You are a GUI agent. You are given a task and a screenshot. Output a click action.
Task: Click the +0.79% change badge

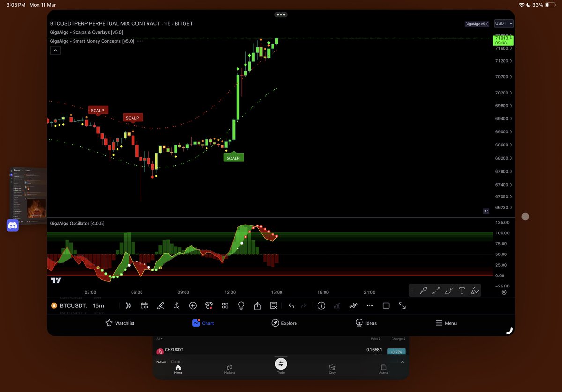tap(396, 352)
